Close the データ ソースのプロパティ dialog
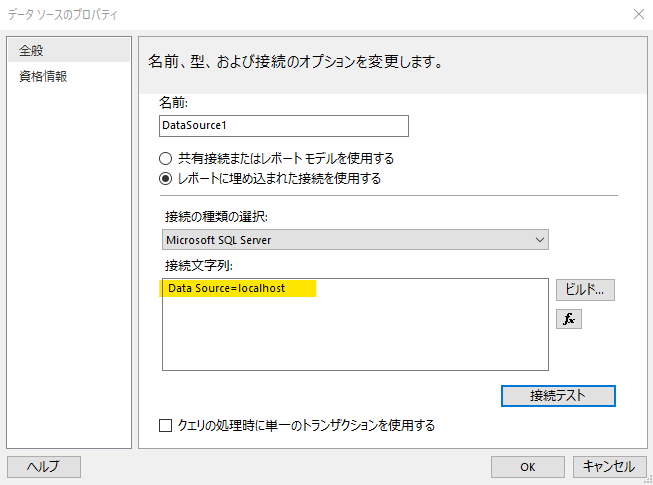 pos(637,15)
